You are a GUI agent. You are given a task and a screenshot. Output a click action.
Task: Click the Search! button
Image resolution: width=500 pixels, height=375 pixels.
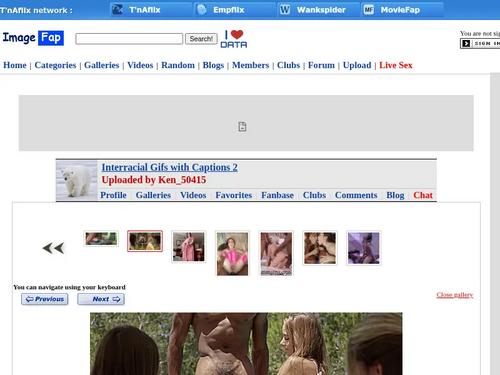201,39
